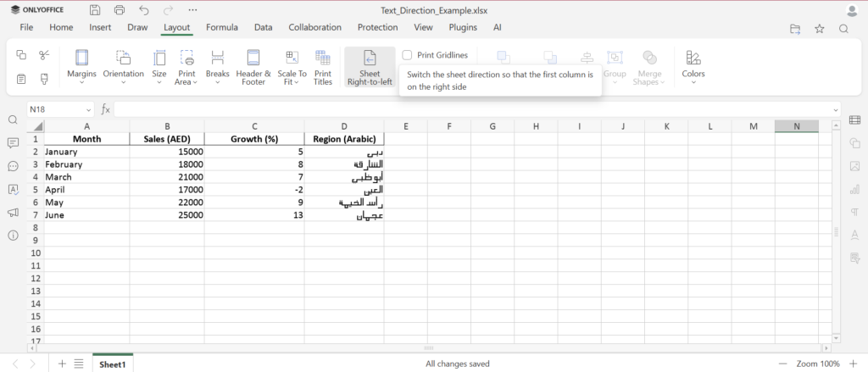
Task: Click the Copy icon in ribbon
Action: [x=21, y=55]
